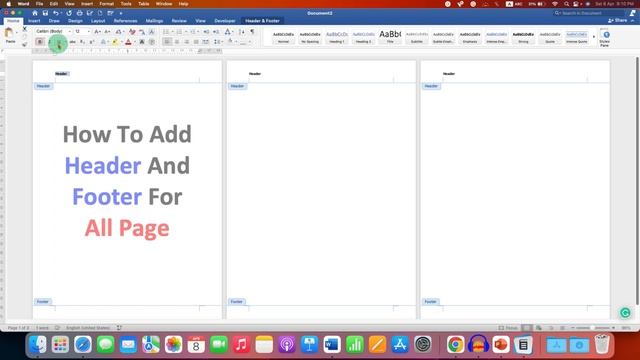Viewport: 640px width, 360px height.
Task: Toggle Focus mode in status bar
Action: pyautogui.click(x=508, y=328)
